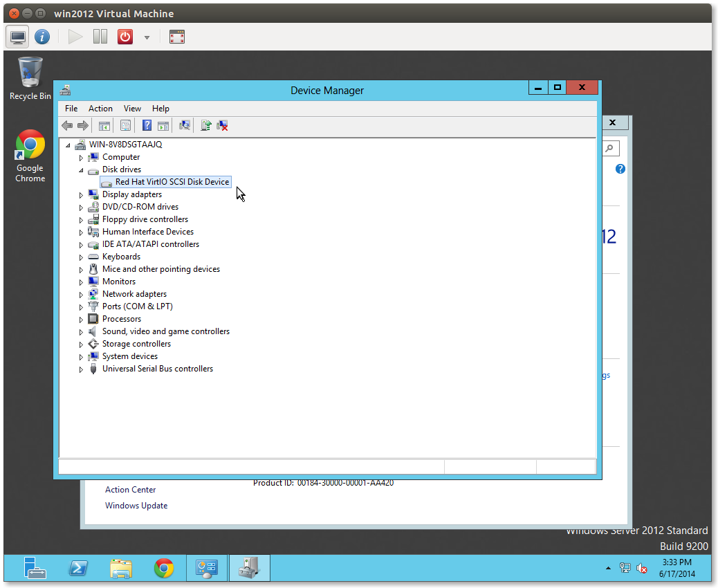This screenshot has height=588, width=718.
Task: Collapse the Disk drives category arrow
Action: click(81, 170)
